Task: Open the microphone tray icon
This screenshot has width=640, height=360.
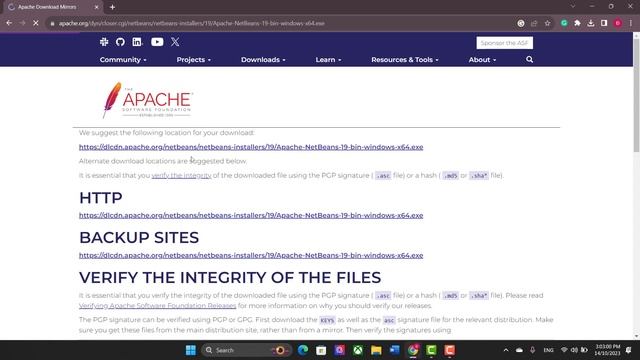Action: point(532,350)
